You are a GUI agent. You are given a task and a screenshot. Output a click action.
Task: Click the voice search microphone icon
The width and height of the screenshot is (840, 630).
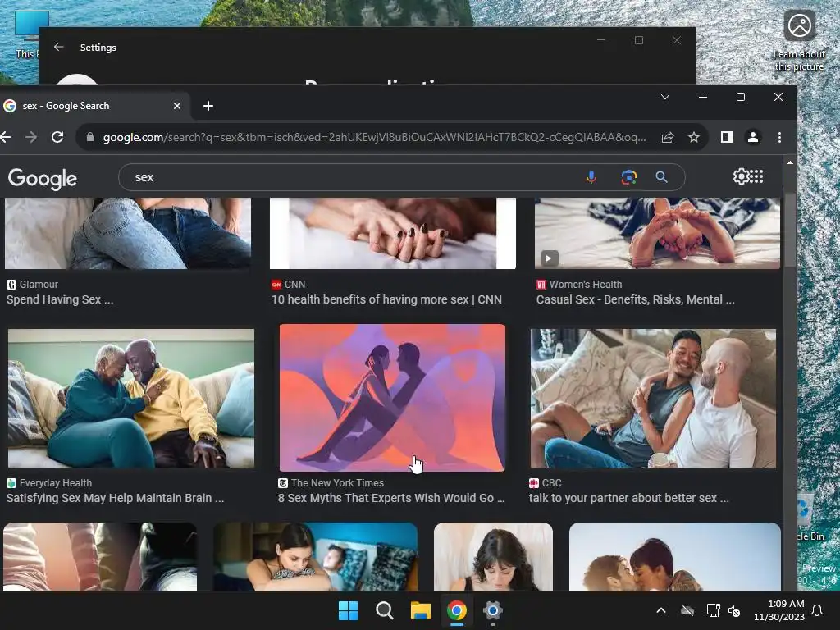591,177
